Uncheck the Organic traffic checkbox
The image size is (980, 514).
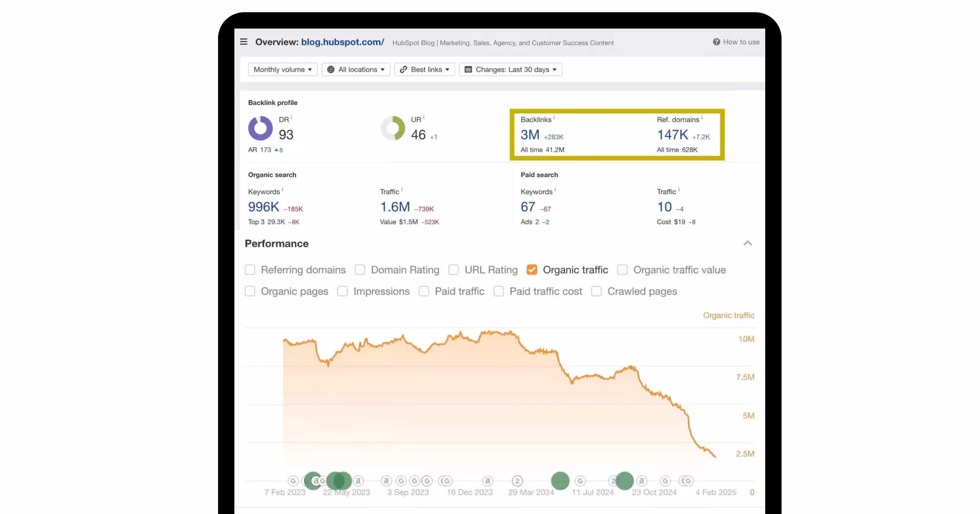(x=532, y=270)
